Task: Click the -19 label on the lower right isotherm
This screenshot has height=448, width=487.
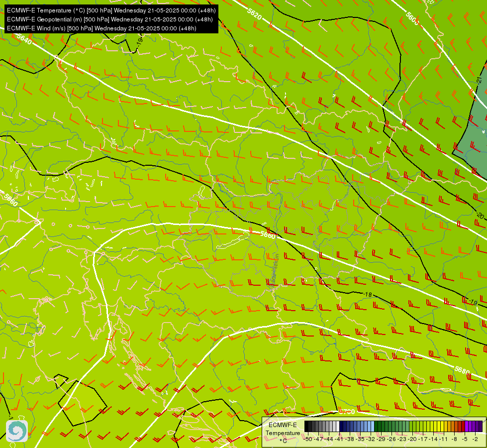Action: [x=473, y=302]
